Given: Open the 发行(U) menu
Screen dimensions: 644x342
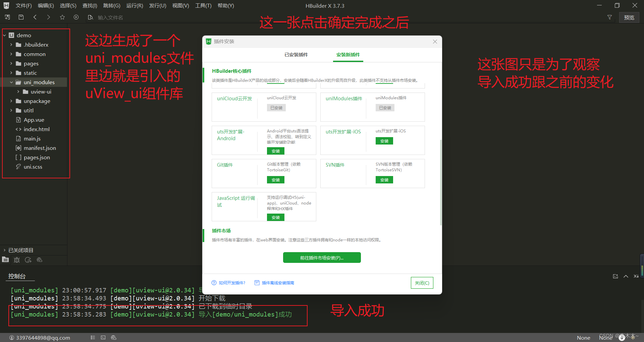Looking at the screenshot, I should coord(158,6).
